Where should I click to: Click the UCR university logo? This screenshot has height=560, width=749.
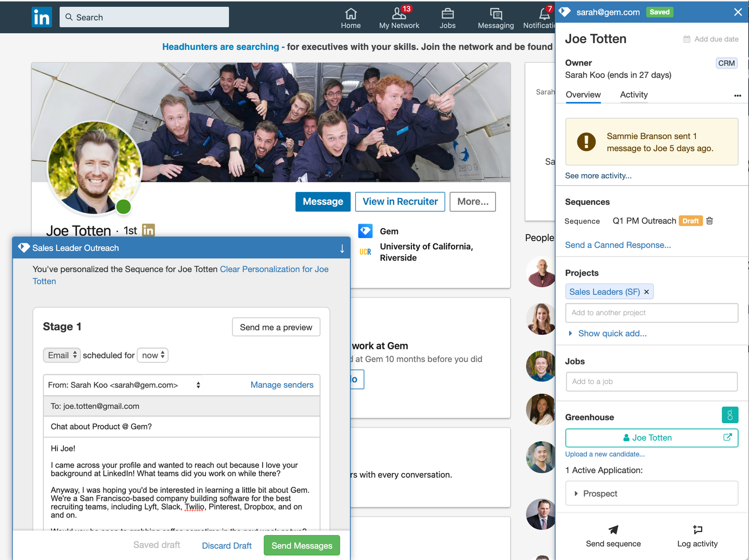[366, 252]
